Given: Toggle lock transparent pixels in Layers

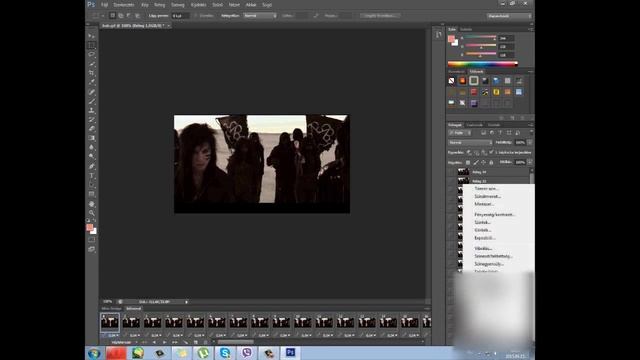Looking at the screenshot, I should (x=468, y=162).
